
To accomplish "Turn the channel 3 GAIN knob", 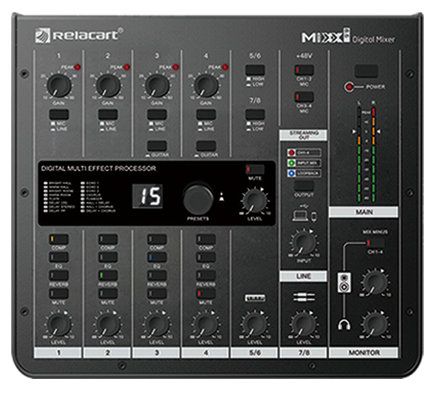I will click(157, 86).
